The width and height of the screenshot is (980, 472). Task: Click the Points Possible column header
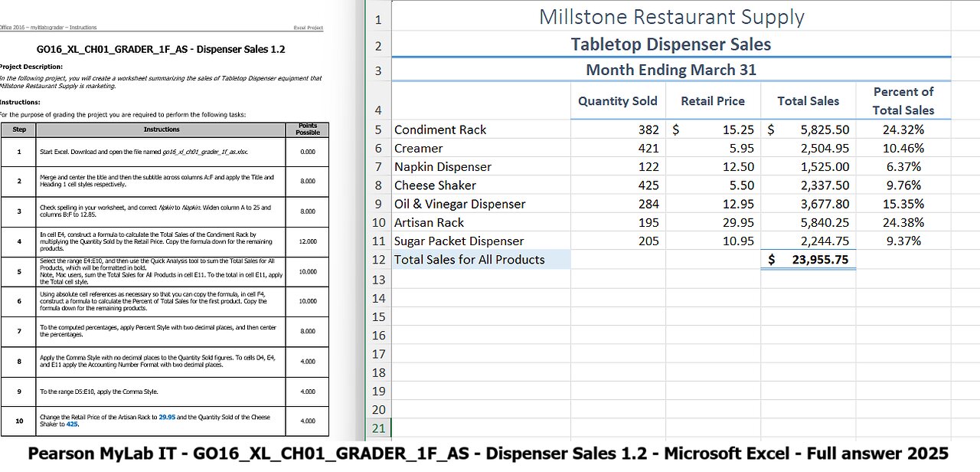point(307,129)
